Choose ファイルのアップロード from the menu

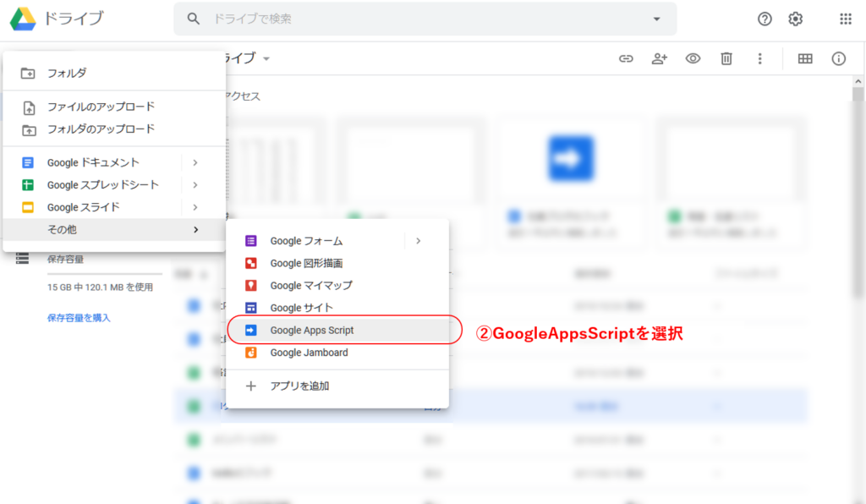point(101,107)
